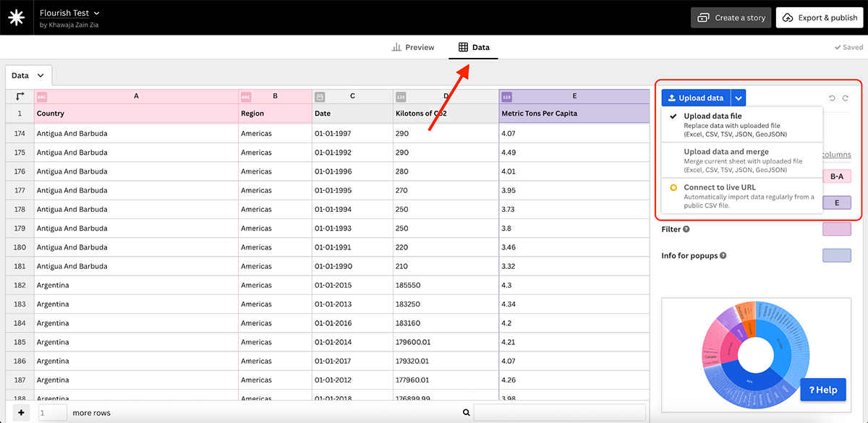Click the Export & publish button
The width and height of the screenshot is (868, 423).
pyautogui.click(x=820, y=18)
